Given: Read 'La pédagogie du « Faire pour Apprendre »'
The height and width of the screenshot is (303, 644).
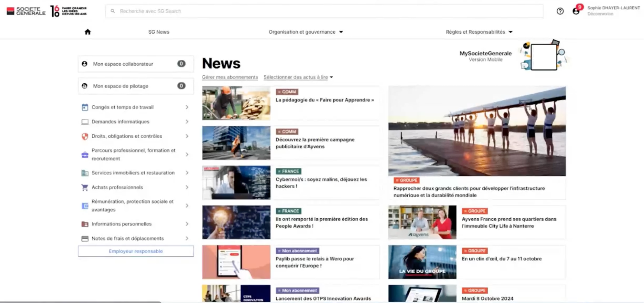Looking at the screenshot, I should click(x=325, y=100).
